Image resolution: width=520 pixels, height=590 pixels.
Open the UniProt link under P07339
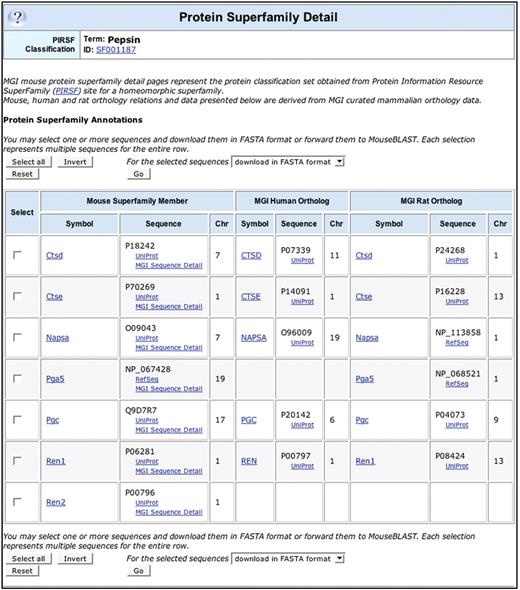coord(302,260)
